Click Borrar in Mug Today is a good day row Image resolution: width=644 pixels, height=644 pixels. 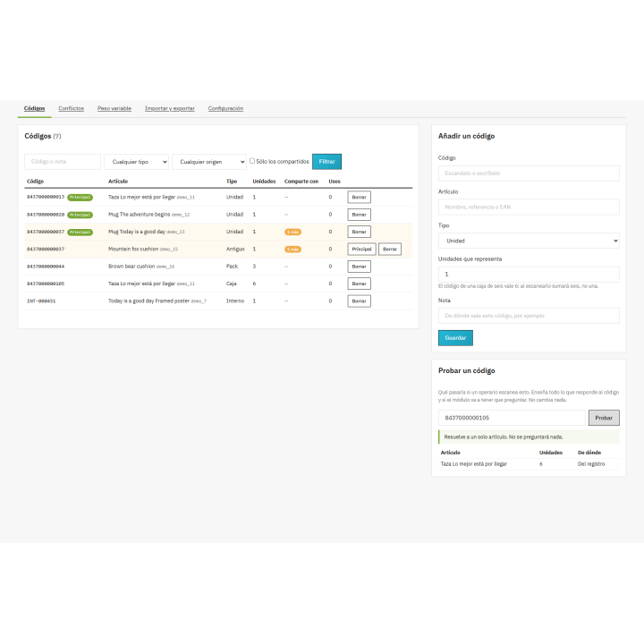(x=359, y=232)
